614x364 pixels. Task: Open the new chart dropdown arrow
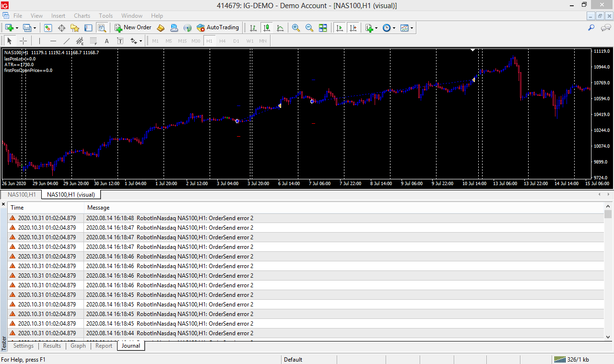[17, 28]
